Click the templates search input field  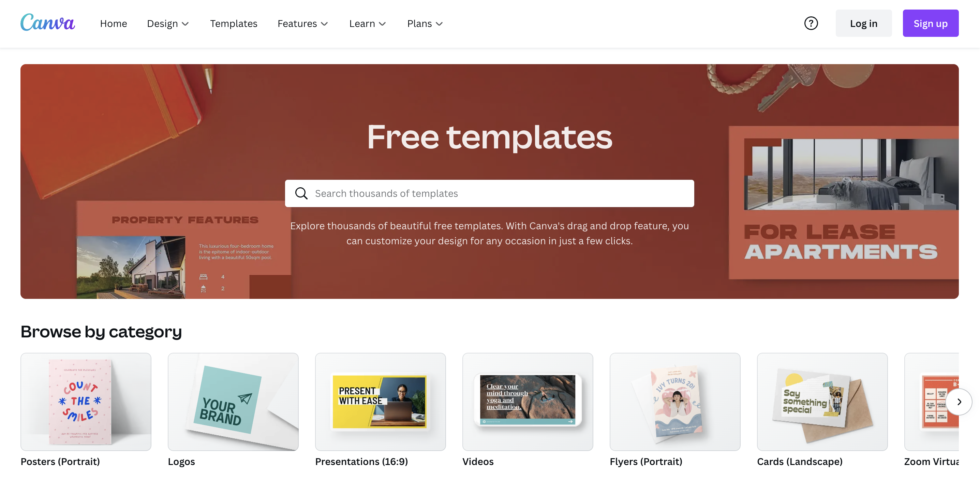(490, 193)
